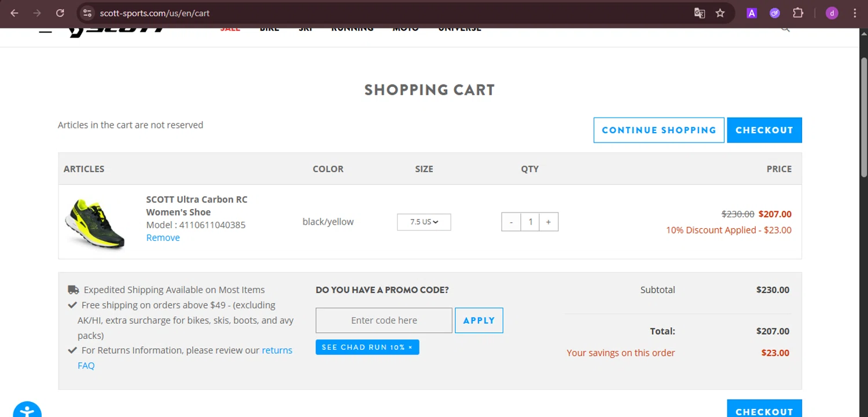The width and height of the screenshot is (868, 417).
Task: Click the '10% Discount Applied - $23.00' text
Action: click(729, 230)
